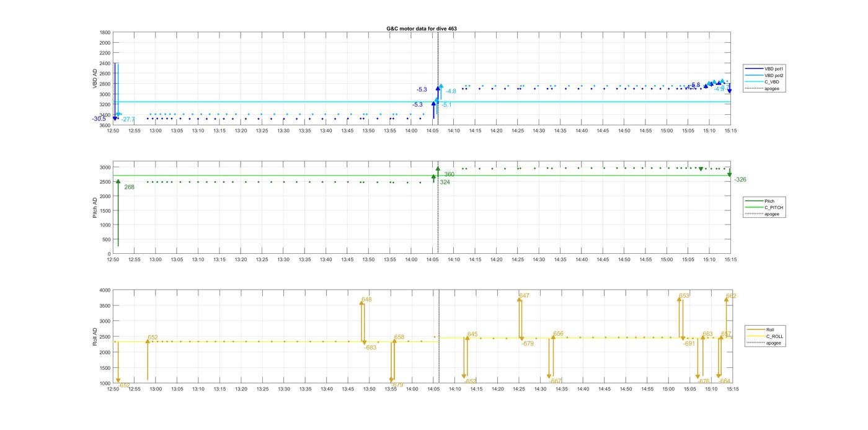868x430 pixels.
Task: Click the "-664" roll data label
Action: [x=725, y=382]
